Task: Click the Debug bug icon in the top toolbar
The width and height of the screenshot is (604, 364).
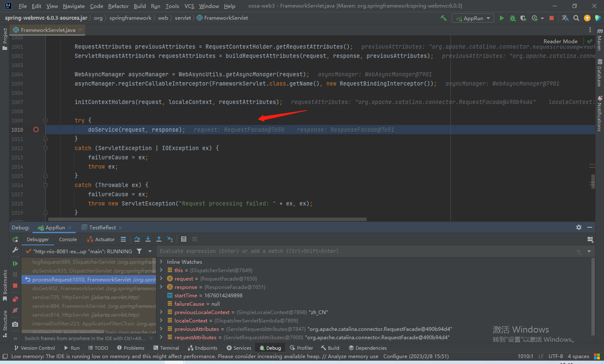Action: (x=513, y=18)
